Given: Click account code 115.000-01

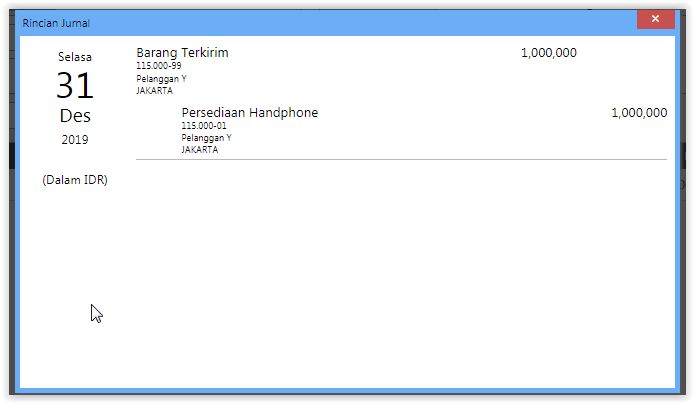Looking at the screenshot, I should coord(204,126).
